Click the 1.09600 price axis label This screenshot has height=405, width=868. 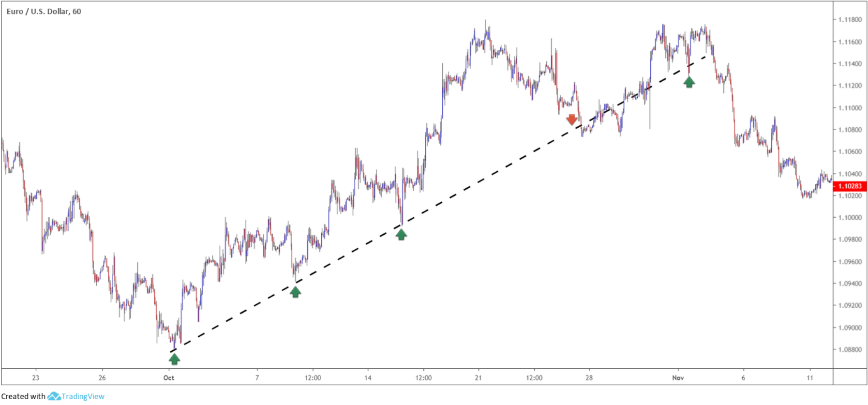point(850,261)
